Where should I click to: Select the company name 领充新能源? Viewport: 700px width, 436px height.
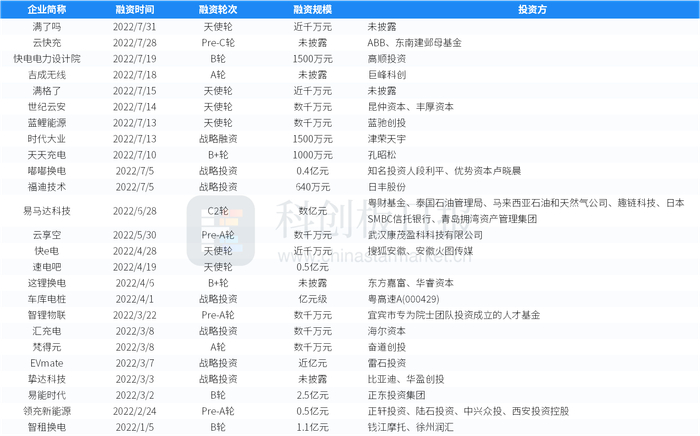tap(47, 411)
